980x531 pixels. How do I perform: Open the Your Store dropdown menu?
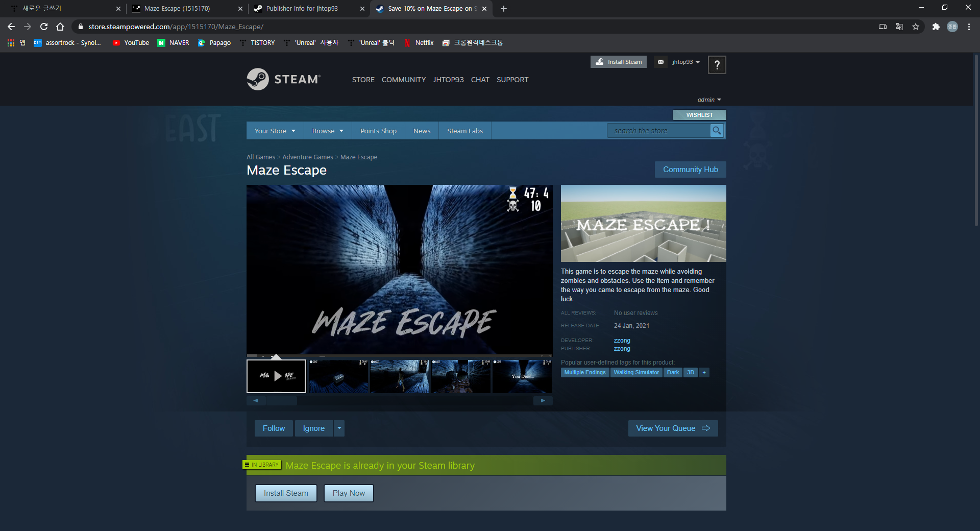(x=275, y=131)
